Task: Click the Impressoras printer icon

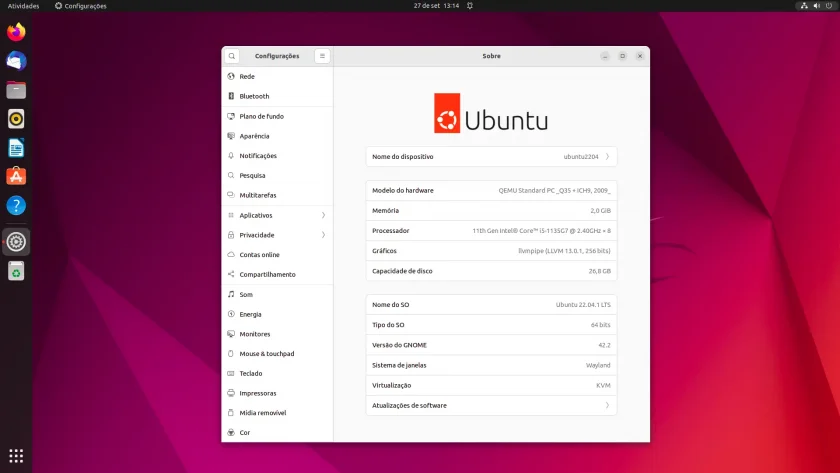Action: point(231,393)
